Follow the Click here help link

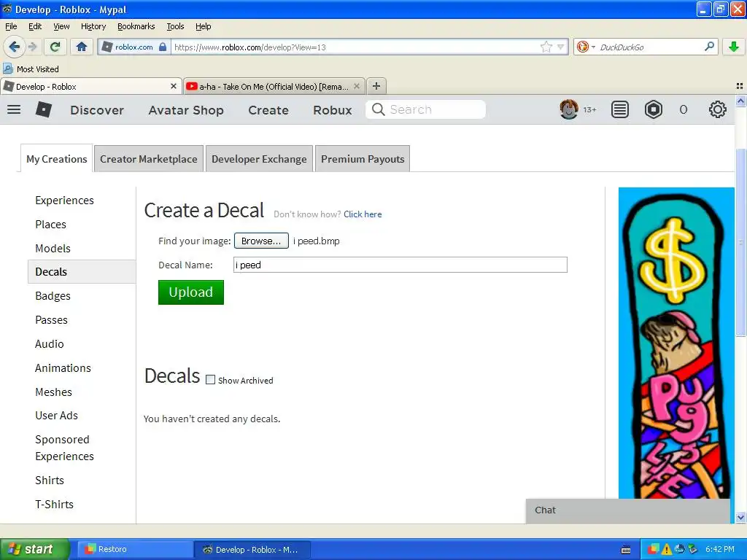pyautogui.click(x=363, y=214)
